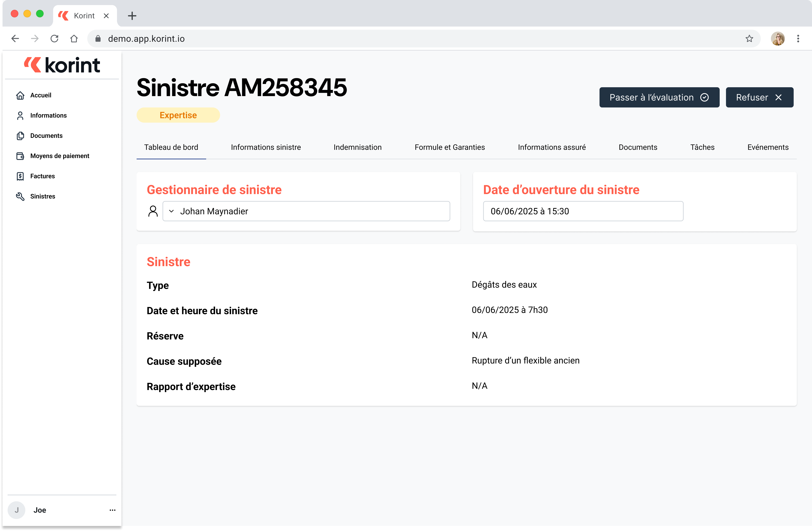Screen dimensions: 812x531
Task: Click the Documents icon in sidebar
Action: pyautogui.click(x=20, y=136)
